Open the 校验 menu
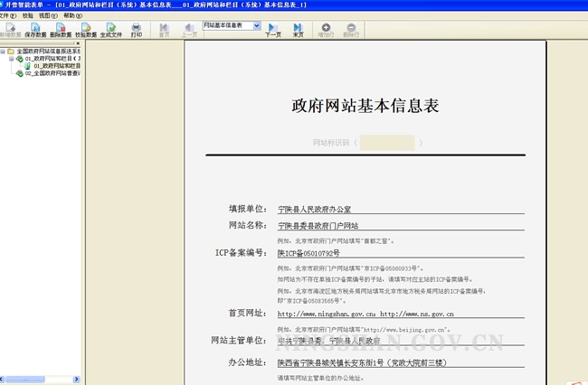This screenshot has height=385, width=588. (28, 15)
